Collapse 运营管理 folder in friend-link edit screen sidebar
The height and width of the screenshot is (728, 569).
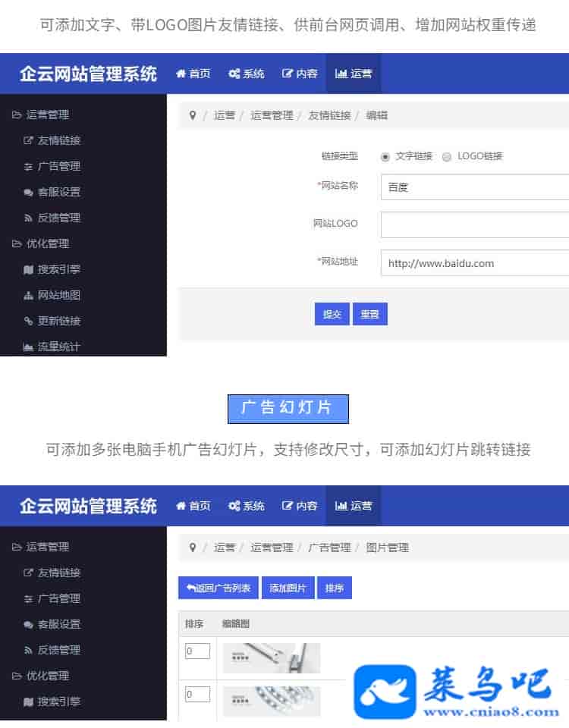point(41,115)
